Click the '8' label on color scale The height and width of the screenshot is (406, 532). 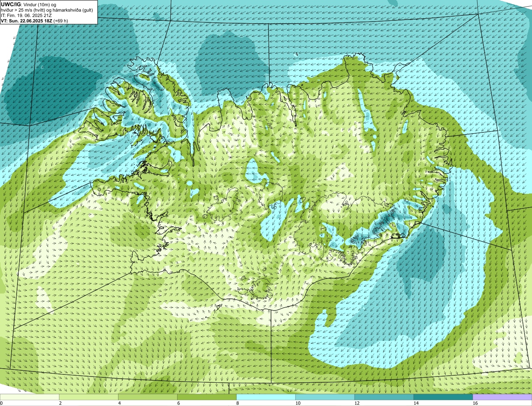[x=238, y=403]
